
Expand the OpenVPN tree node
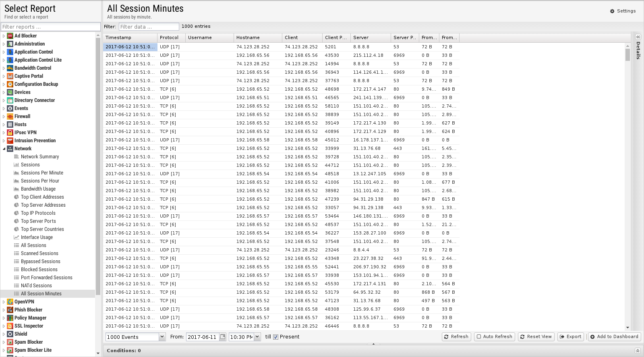pyautogui.click(x=4, y=302)
